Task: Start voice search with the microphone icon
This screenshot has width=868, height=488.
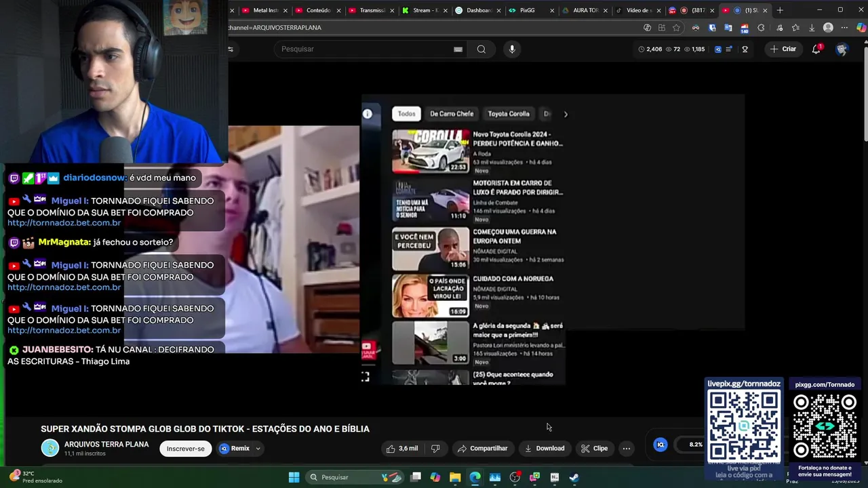Action: (512, 49)
